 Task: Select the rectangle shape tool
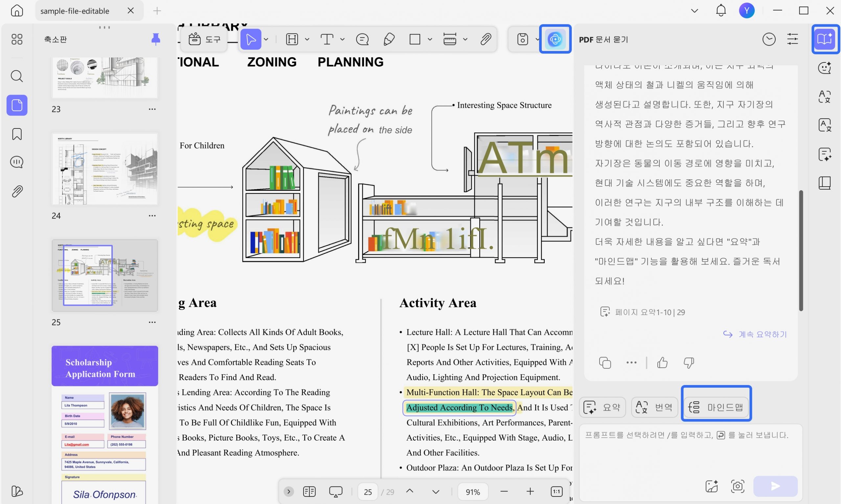pos(415,39)
